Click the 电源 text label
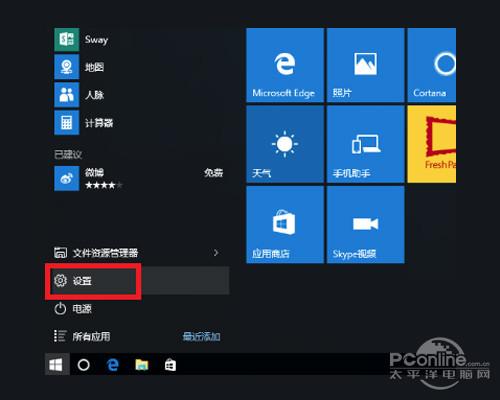 82,309
